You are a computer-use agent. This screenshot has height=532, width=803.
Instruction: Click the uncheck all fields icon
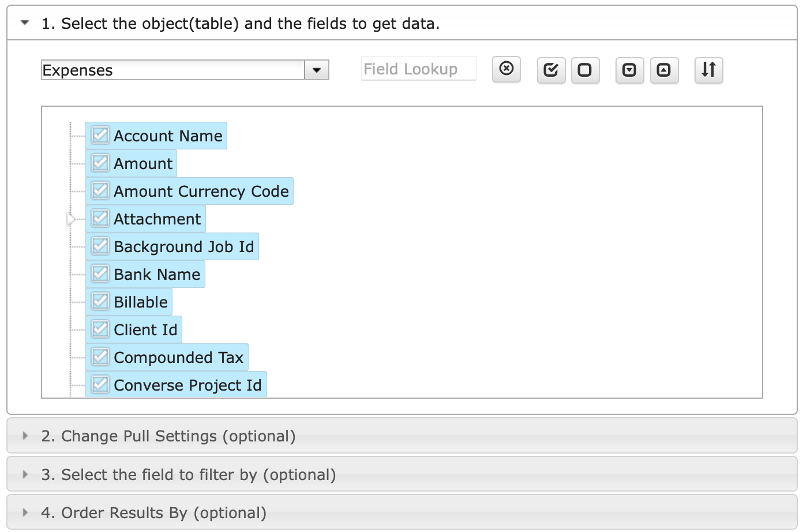(x=585, y=70)
